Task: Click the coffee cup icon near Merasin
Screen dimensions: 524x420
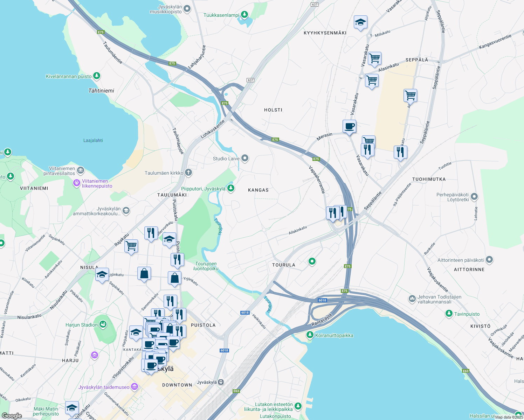Action: point(349,127)
